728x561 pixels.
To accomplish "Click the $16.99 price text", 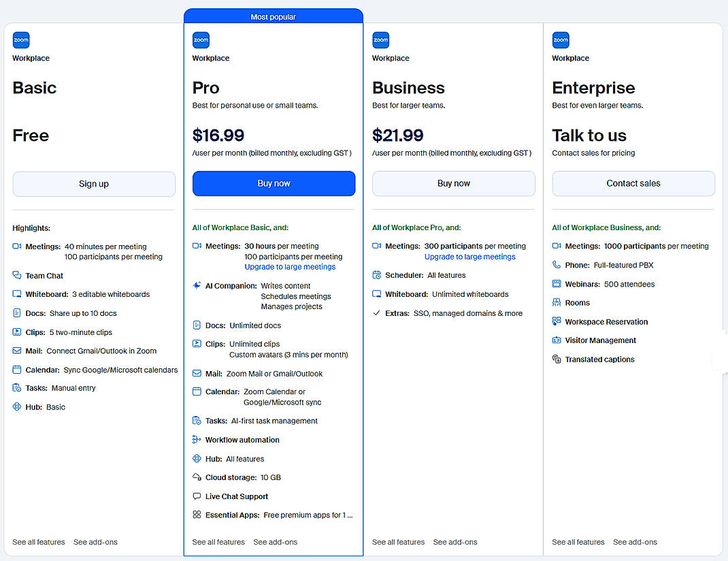I will (x=218, y=135).
